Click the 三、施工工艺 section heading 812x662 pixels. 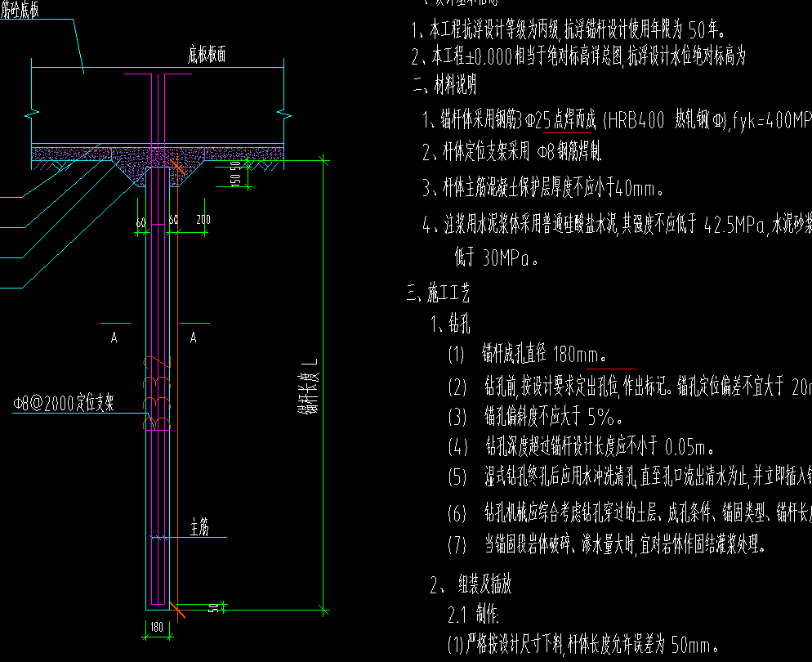tap(438, 293)
